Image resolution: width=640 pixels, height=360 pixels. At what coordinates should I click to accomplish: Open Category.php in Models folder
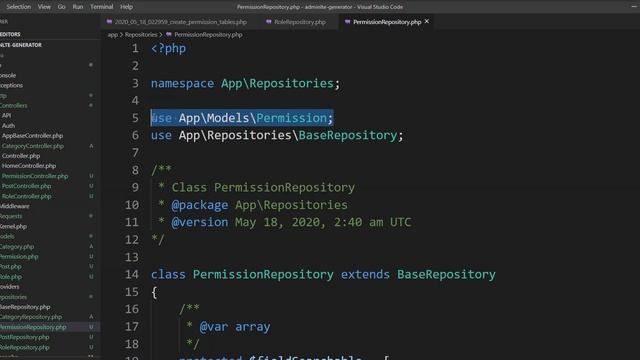(17, 247)
